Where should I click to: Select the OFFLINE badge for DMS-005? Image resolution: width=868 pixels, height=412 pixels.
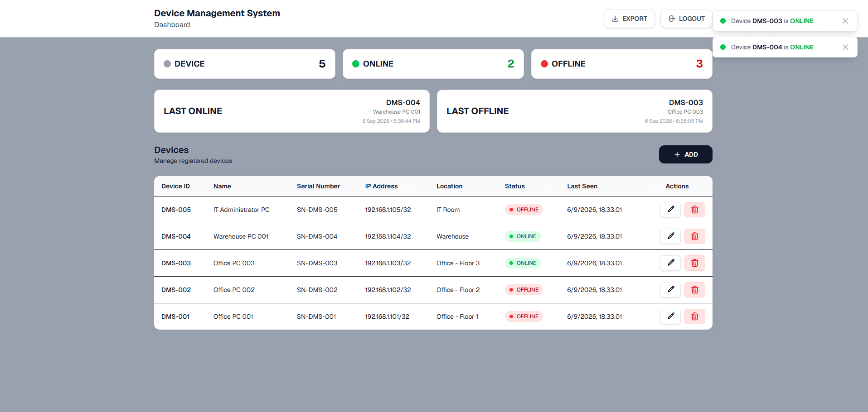pos(524,210)
